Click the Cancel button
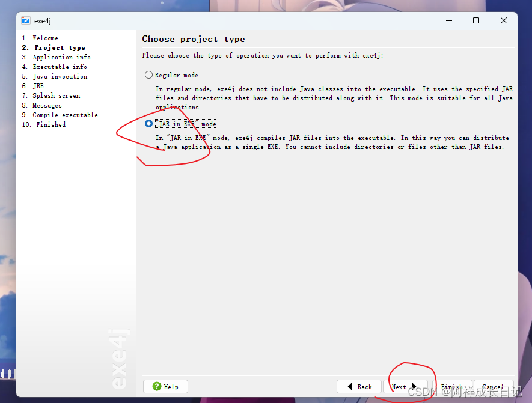Image resolution: width=532 pixels, height=403 pixels. point(493,386)
